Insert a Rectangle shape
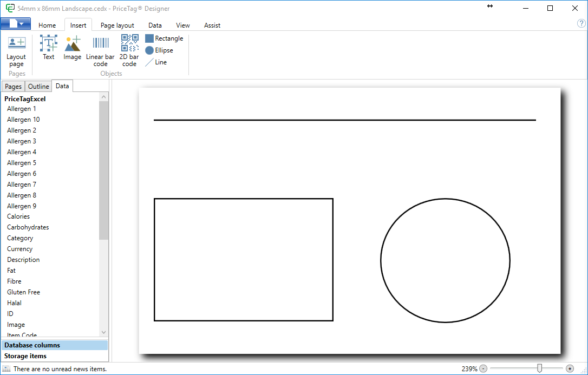Screen dimensions: 588x375 pos(164,38)
